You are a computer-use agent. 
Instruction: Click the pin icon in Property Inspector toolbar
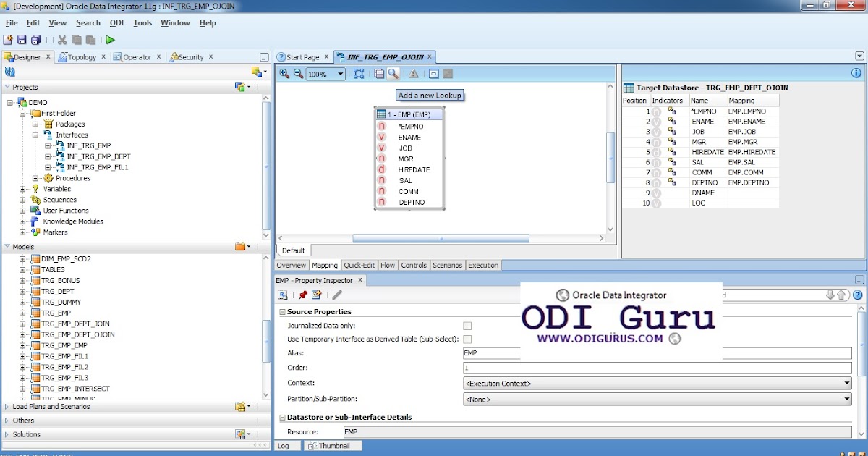(303, 295)
